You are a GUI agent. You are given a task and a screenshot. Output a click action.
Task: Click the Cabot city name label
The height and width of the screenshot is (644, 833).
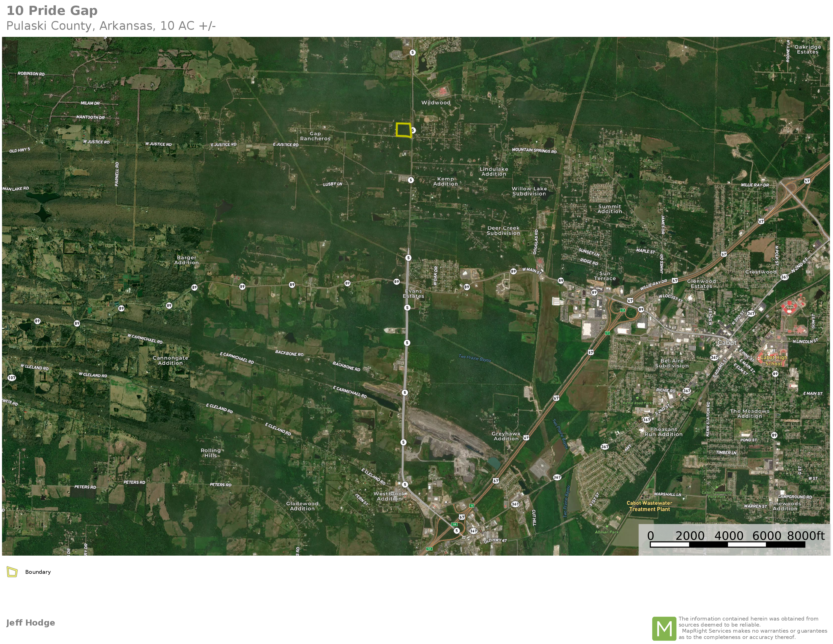[x=727, y=343]
